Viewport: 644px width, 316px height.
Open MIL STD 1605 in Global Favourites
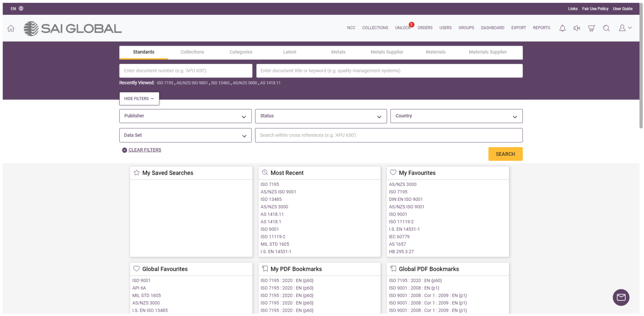(147, 295)
